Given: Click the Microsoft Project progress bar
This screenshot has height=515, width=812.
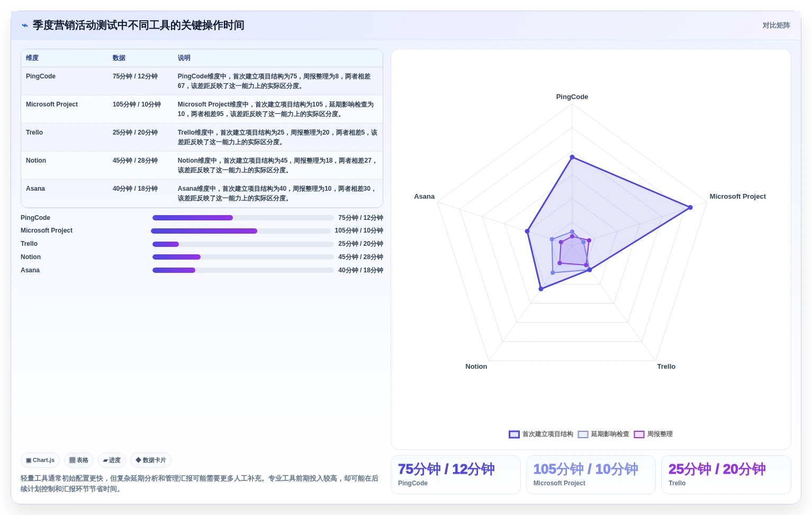Looking at the screenshot, I should pyautogui.click(x=241, y=231).
